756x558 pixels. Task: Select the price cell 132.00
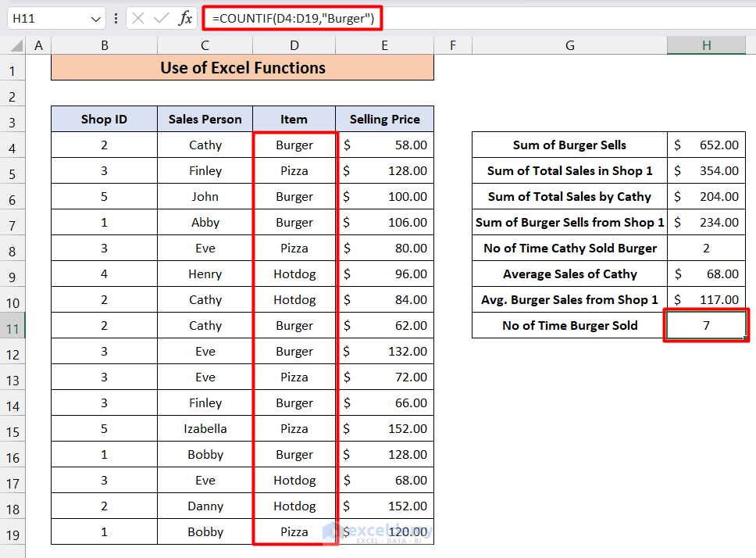386,352
